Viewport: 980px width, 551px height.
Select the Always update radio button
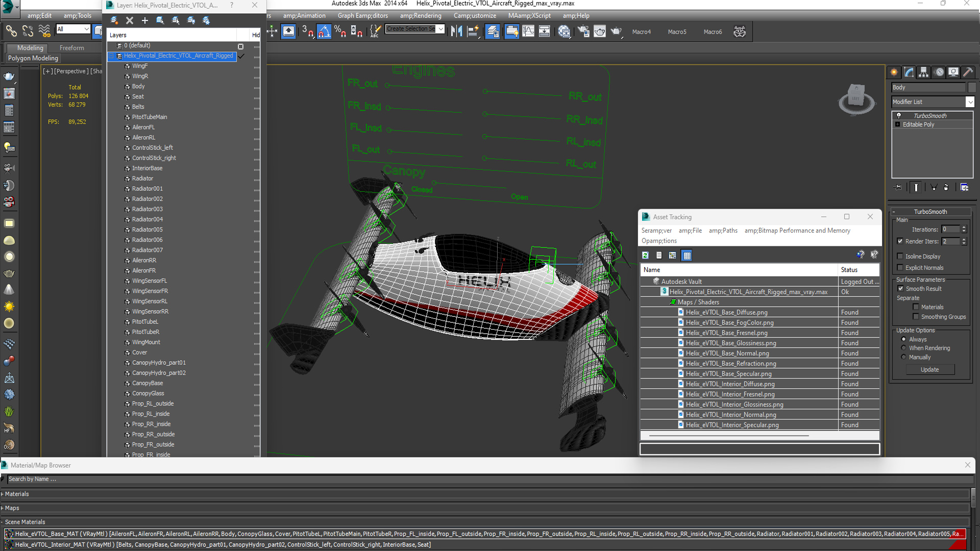coord(904,339)
